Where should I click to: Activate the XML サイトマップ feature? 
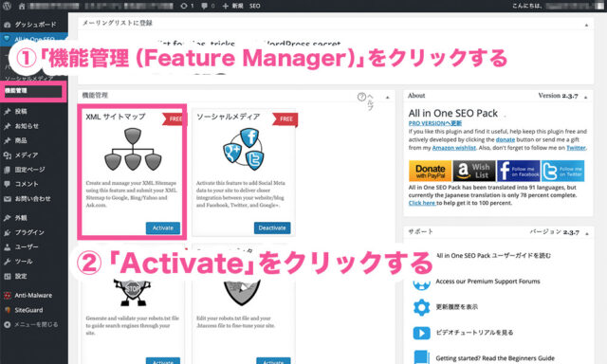click(163, 227)
